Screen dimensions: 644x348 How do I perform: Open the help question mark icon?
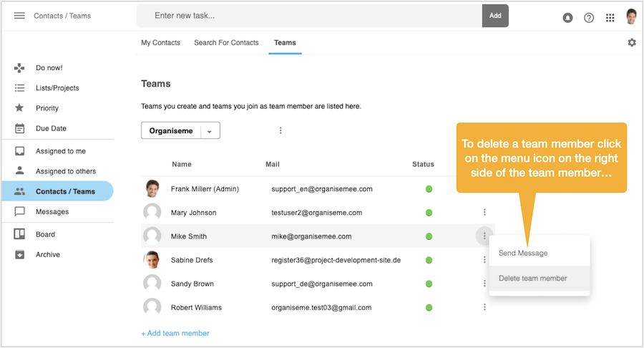(x=589, y=18)
